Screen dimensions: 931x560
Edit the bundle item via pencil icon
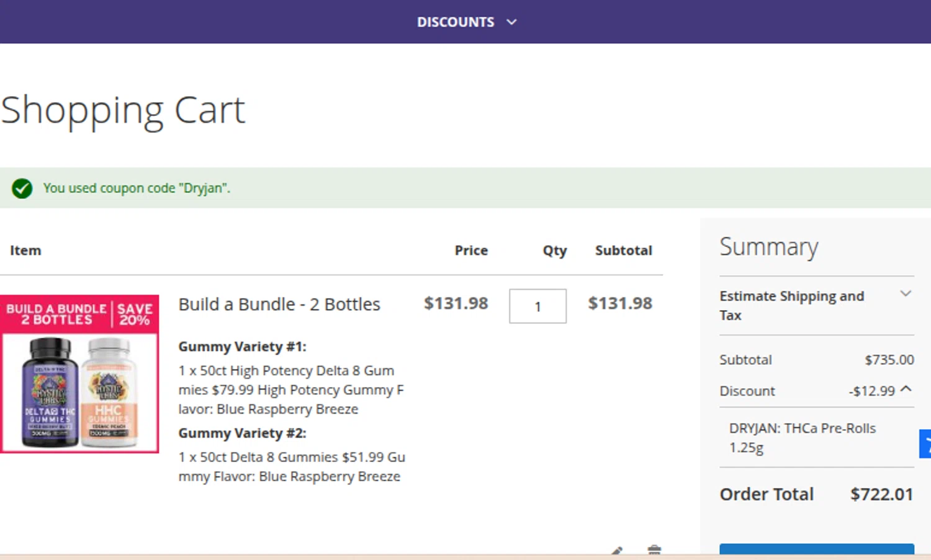(617, 551)
